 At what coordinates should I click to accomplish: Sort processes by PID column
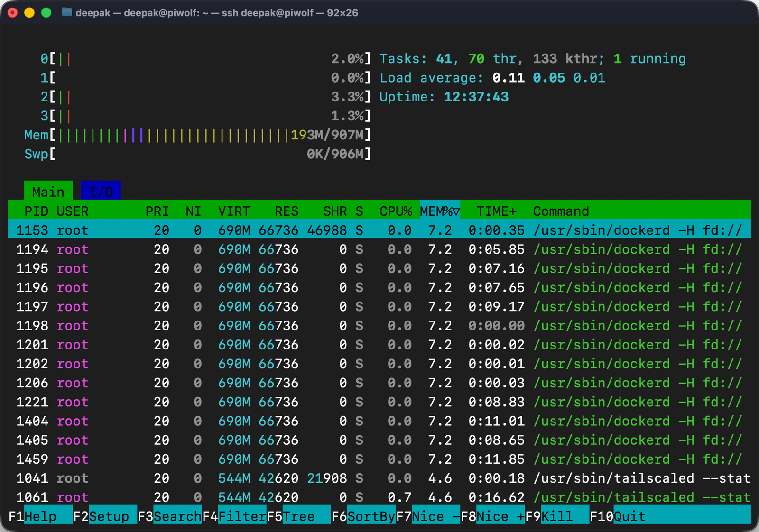37,211
